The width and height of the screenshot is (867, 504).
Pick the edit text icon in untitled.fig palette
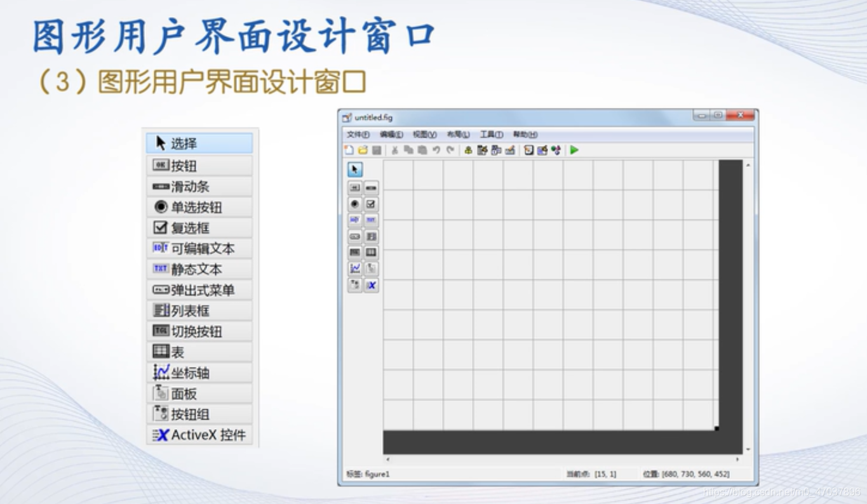tap(355, 220)
